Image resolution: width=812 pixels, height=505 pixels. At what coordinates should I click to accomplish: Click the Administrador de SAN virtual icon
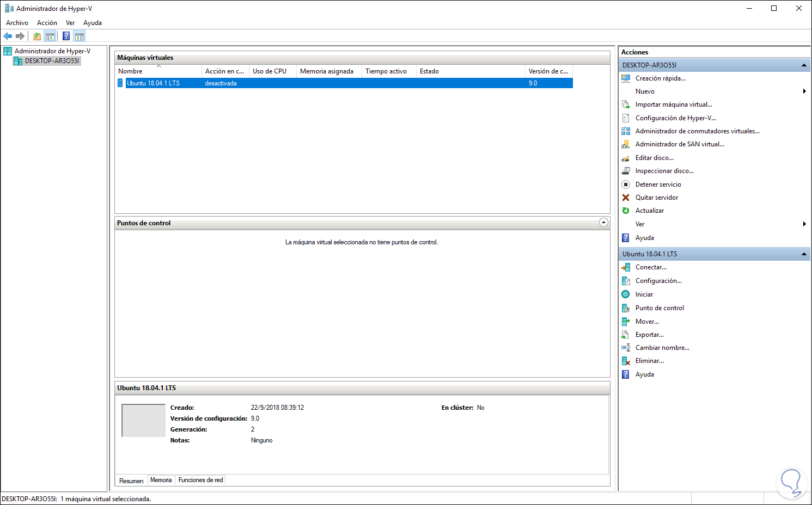[x=626, y=144]
